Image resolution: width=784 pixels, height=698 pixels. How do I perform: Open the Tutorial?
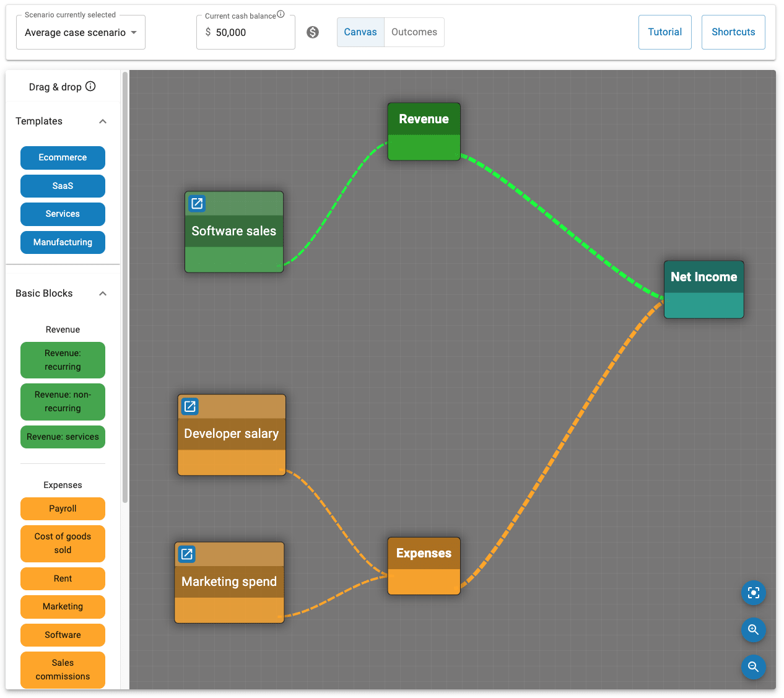(x=664, y=32)
